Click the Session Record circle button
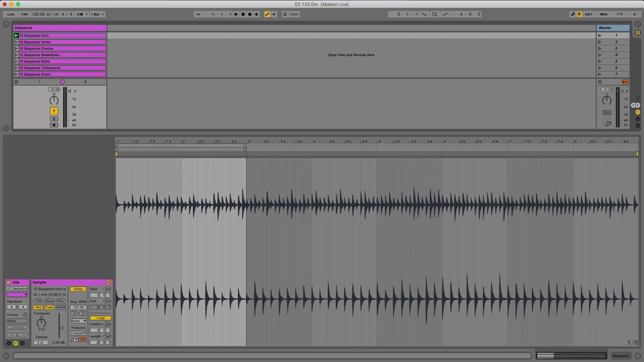Image resolution: width=644 pixels, height=362 pixels. [x=285, y=14]
